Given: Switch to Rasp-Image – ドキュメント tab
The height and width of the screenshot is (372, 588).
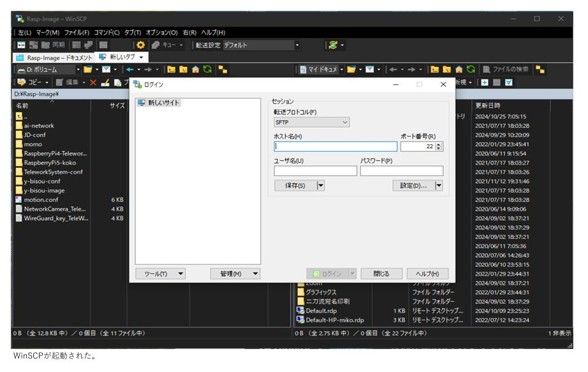Looking at the screenshot, I should click(x=55, y=58).
